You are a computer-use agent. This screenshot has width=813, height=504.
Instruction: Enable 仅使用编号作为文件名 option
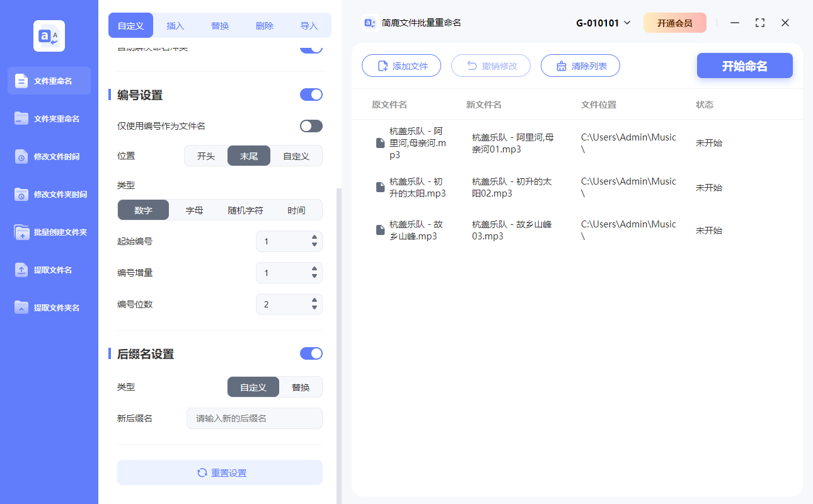point(311,125)
